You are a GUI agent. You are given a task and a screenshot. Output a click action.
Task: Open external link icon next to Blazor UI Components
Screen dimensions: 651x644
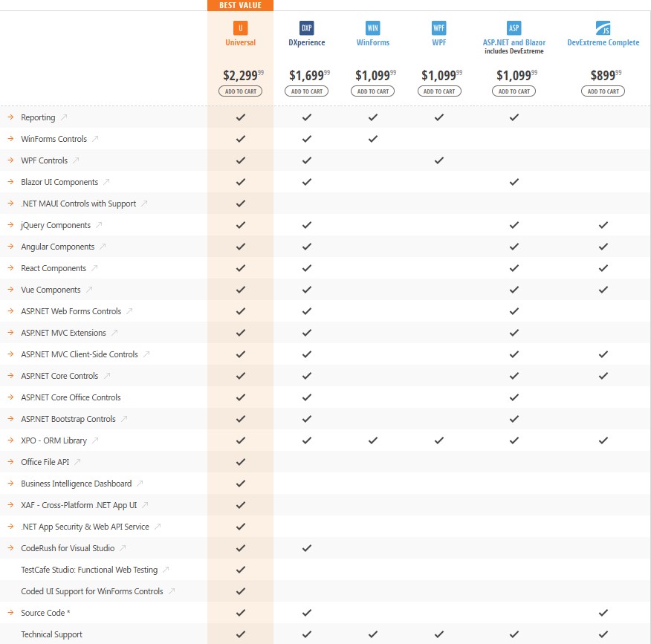[x=106, y=182]
